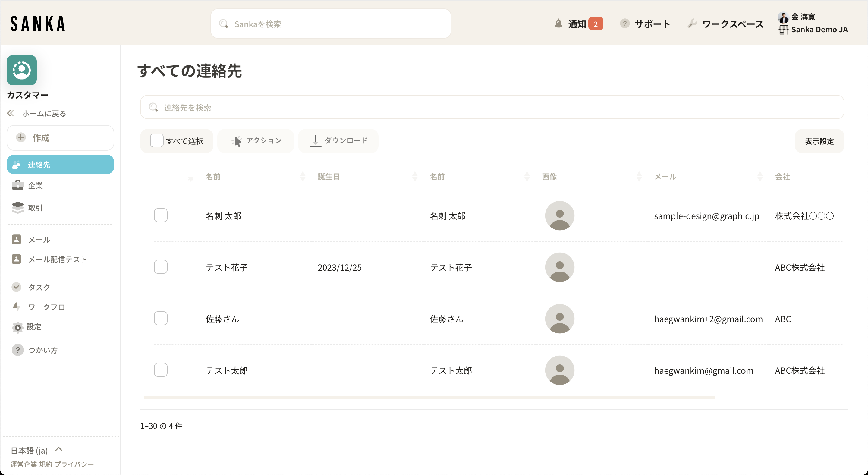Viewport: 868px width, 475px height.
Task: Open the アクション dropdown menu
Action: pos(256,140)
